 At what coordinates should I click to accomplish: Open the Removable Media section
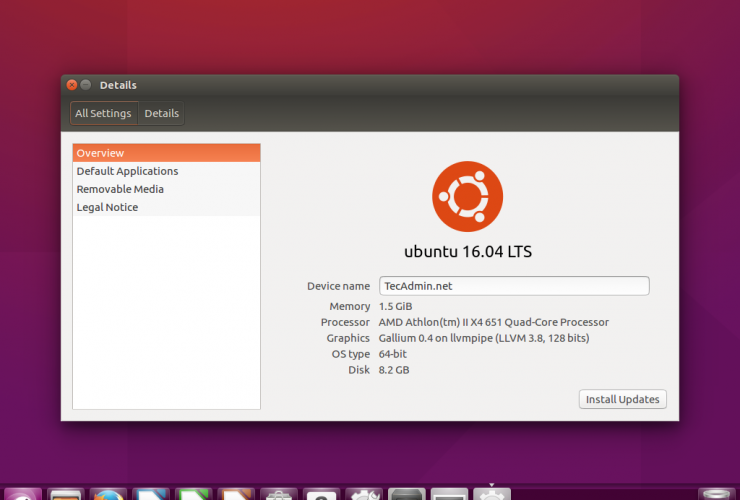coord(166,189)
